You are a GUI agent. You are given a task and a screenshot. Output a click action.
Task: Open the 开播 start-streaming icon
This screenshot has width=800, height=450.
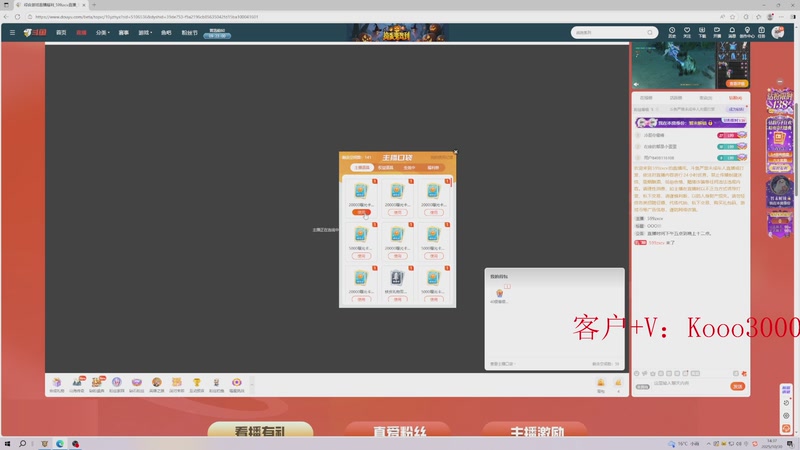click(717, 32)
